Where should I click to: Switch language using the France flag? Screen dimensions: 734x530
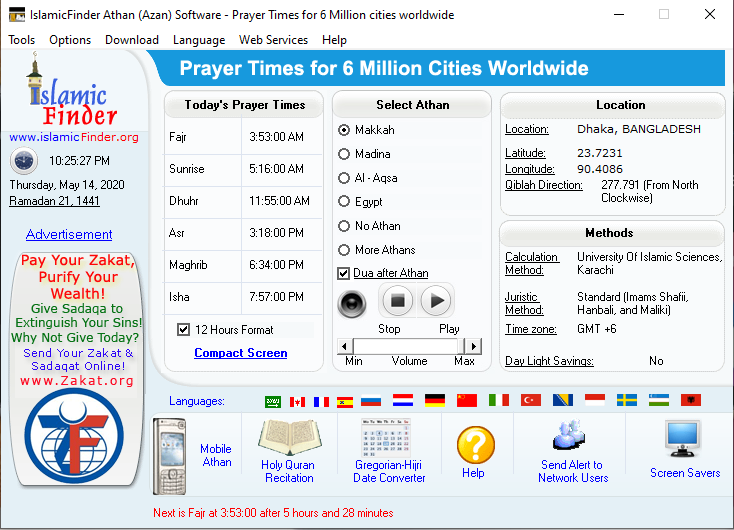tap(321, 401)
